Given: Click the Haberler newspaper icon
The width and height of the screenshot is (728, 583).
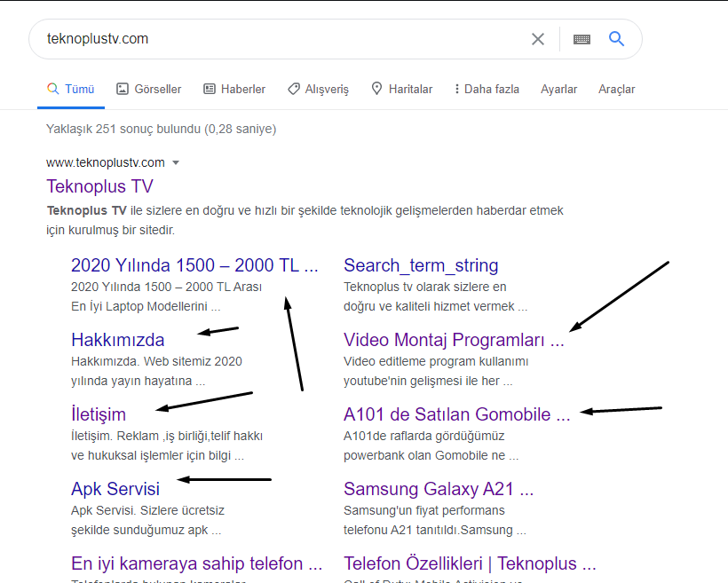Looking at the screenshot, I should 210,89.
